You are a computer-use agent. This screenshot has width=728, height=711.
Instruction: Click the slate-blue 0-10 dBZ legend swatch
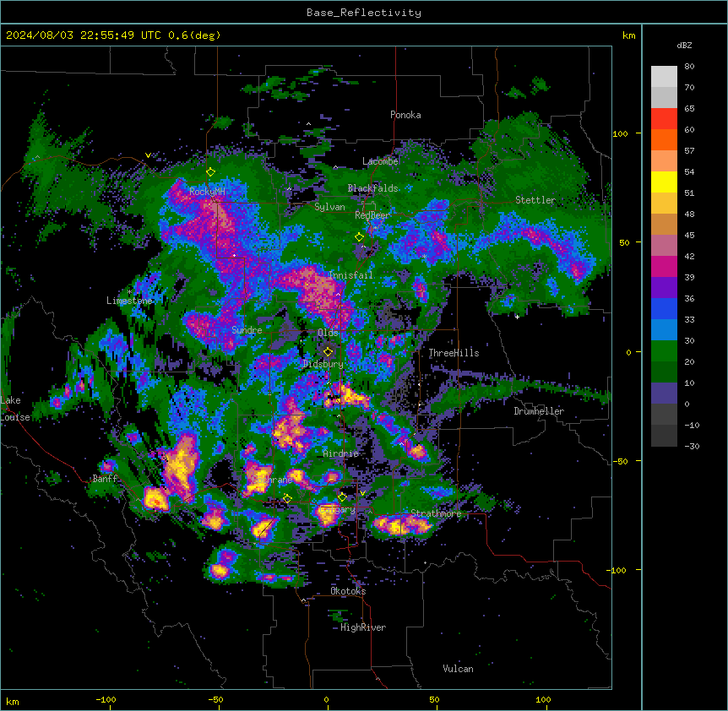pos(664,393)
